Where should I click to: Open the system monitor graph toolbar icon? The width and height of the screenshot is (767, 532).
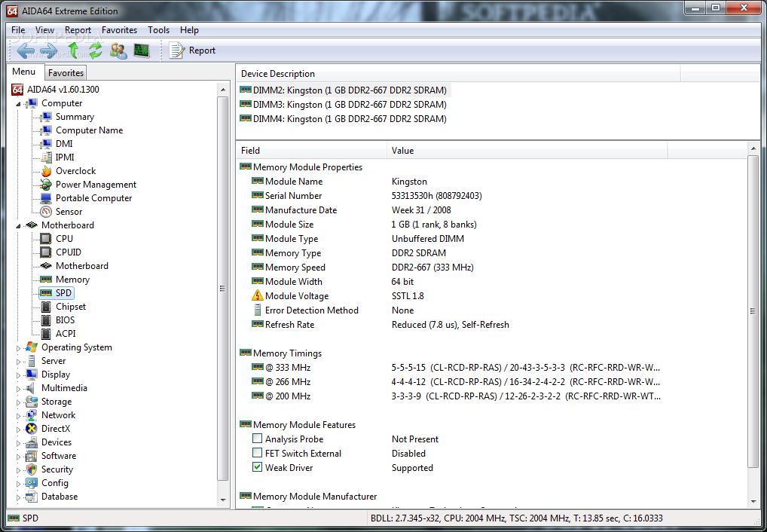pos(142,50)
